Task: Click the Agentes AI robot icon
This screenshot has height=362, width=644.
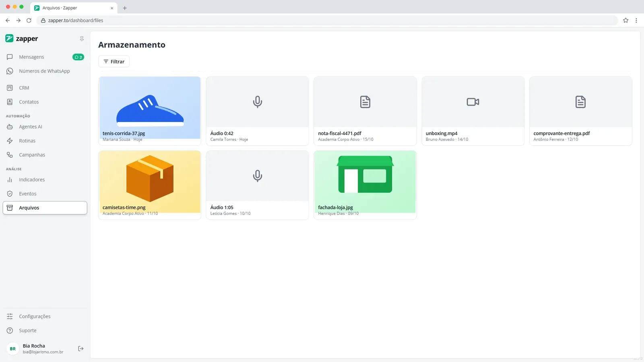Action: (10, 127)
